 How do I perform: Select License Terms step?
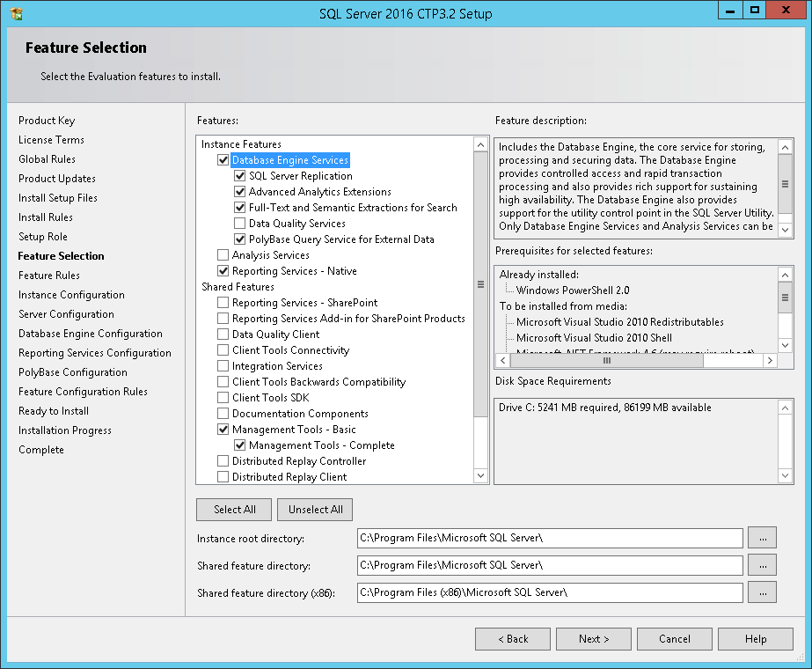coord(51,140)
